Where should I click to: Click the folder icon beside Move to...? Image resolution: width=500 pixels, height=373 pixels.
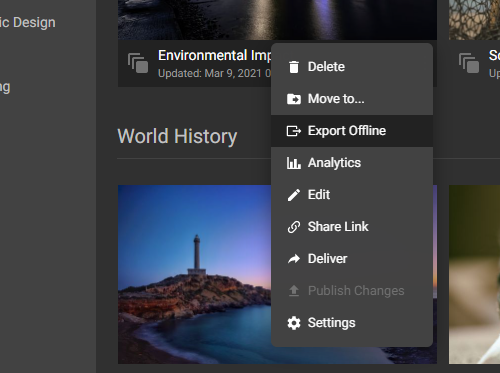click(294, 99)
